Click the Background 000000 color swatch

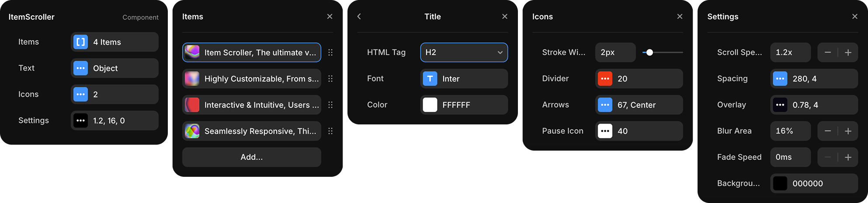[x=780, y=183]
